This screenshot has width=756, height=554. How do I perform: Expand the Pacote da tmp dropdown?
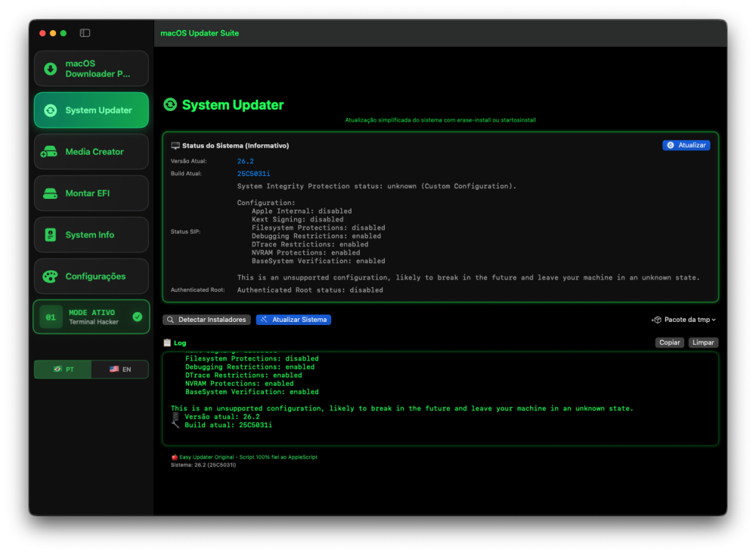click(683, 320)
